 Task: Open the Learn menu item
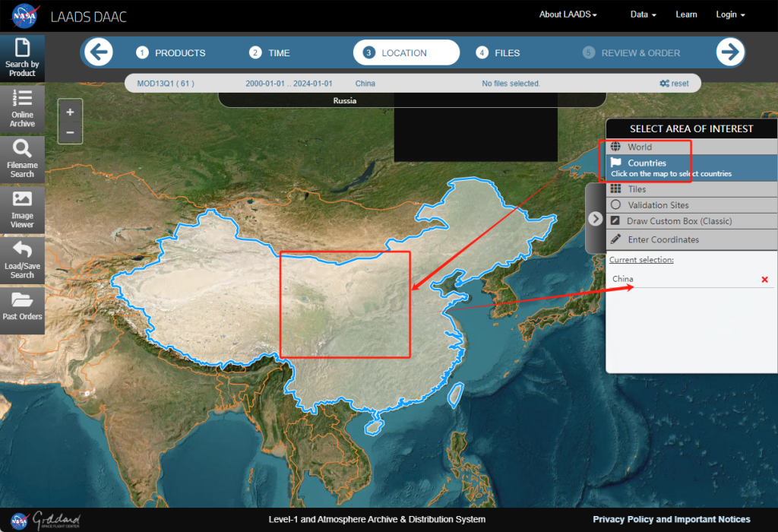coord(686,14)
